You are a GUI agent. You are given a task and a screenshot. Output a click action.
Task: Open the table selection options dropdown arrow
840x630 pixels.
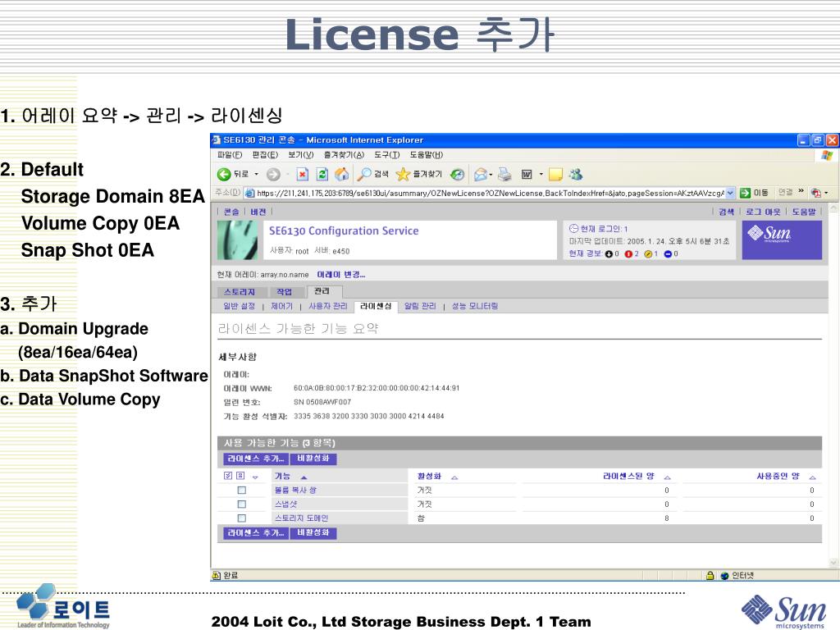click(x=255, y=477)
